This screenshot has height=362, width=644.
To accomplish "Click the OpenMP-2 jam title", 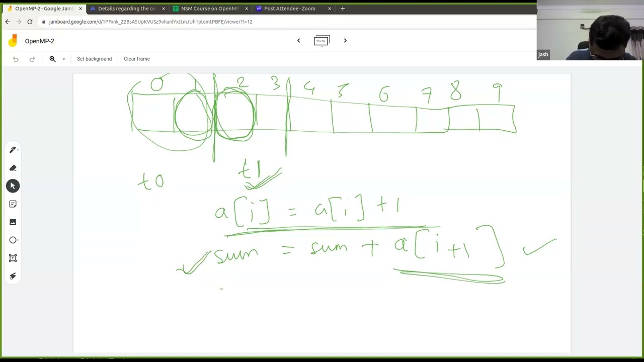I will pos(39,41).
